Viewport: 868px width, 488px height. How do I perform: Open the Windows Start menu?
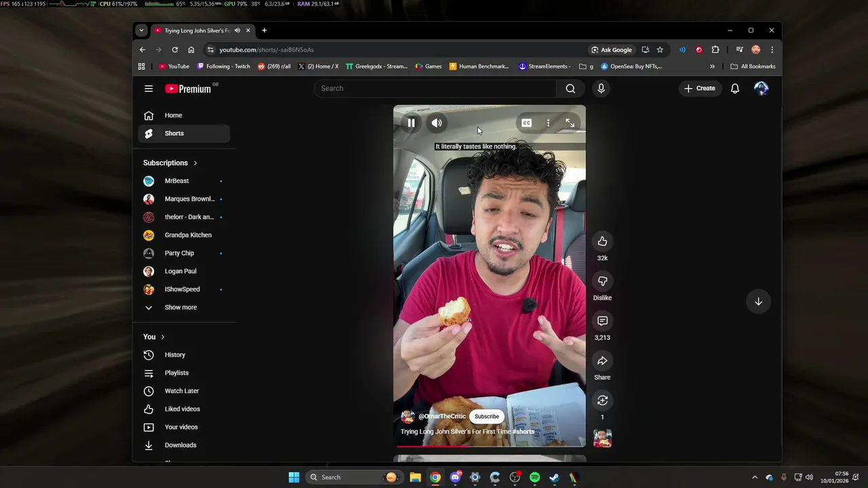tap(294, 477)
